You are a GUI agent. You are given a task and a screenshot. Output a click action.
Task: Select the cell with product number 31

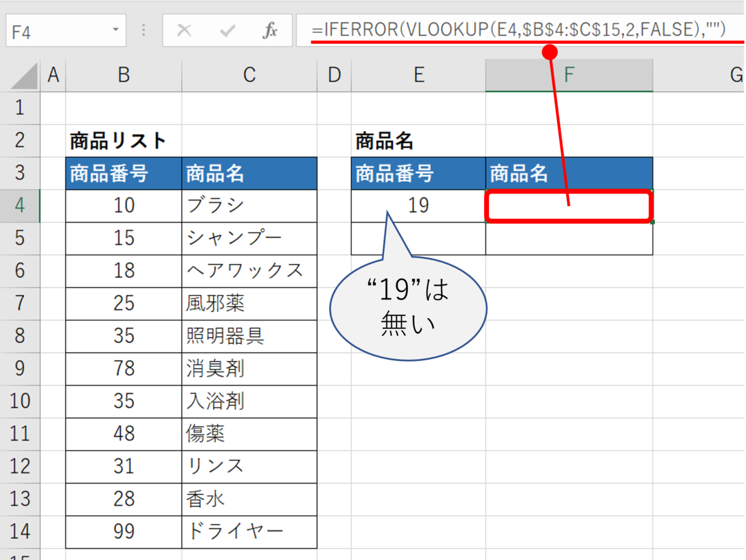coord(123,466)
